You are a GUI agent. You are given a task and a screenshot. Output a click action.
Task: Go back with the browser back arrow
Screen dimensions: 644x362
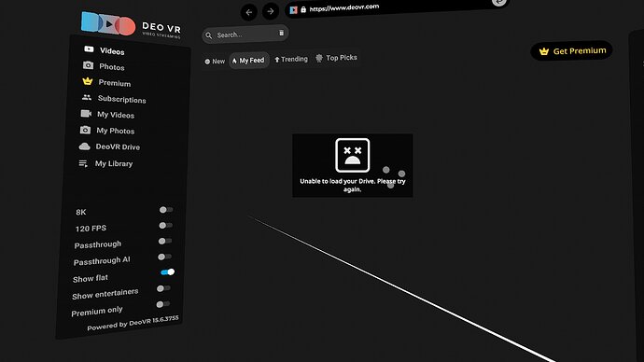tap(249, 12)
